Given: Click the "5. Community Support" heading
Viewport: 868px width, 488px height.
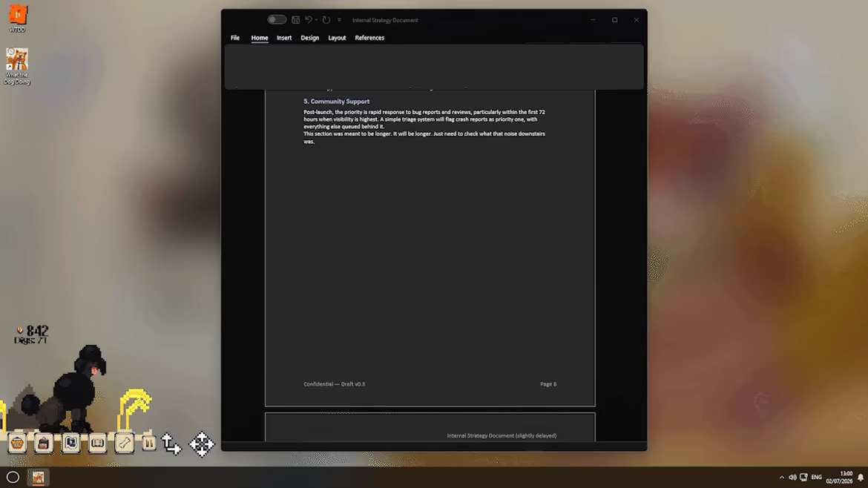Looking at the screenshot, I should (337, 102).
